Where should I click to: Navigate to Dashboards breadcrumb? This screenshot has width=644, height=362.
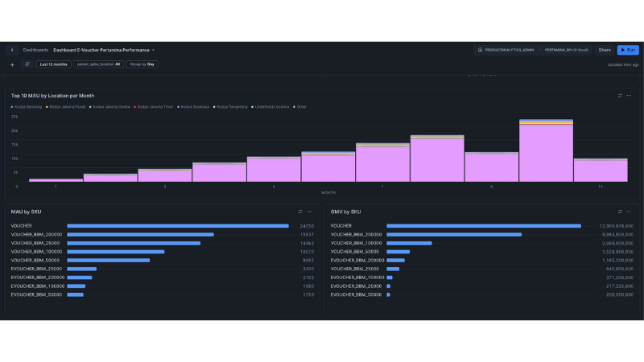(35, 50)
